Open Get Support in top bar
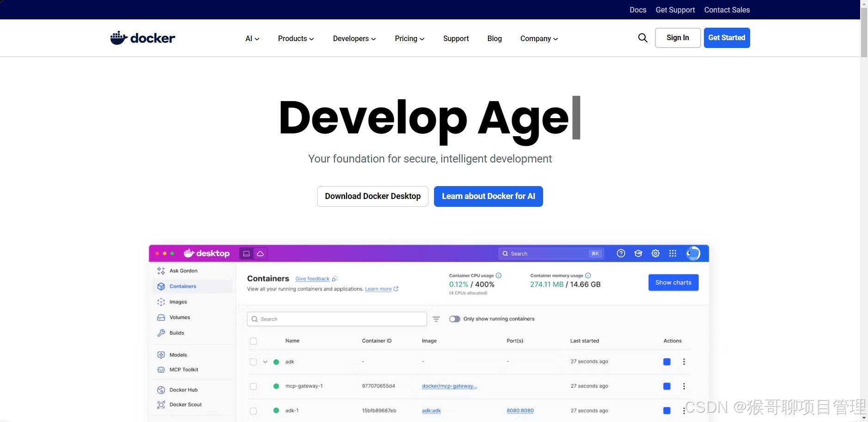 point(675,10)
